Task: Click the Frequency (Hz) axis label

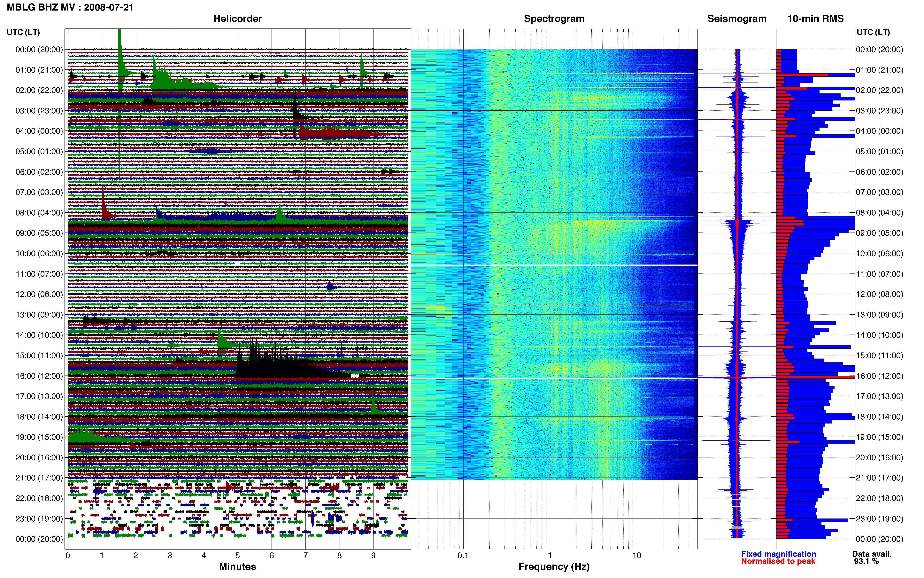Action: click(x=554, y=566)
